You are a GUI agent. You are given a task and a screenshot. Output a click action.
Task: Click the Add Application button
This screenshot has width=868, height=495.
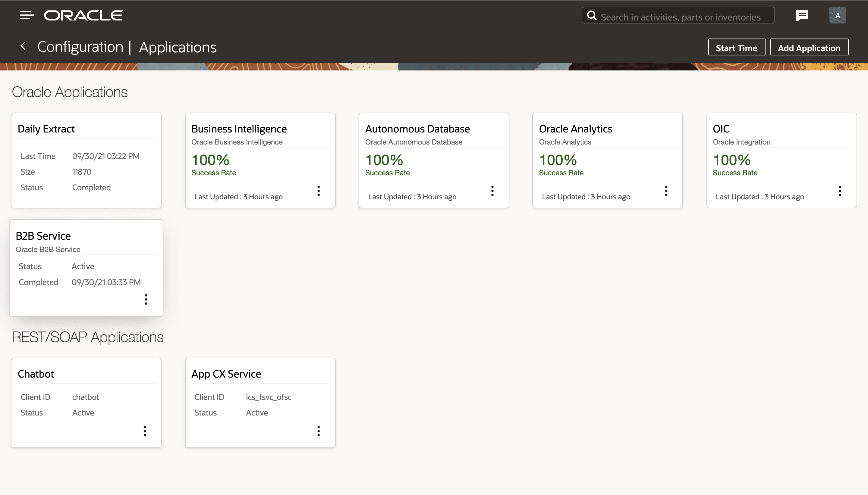pos(809,48)
